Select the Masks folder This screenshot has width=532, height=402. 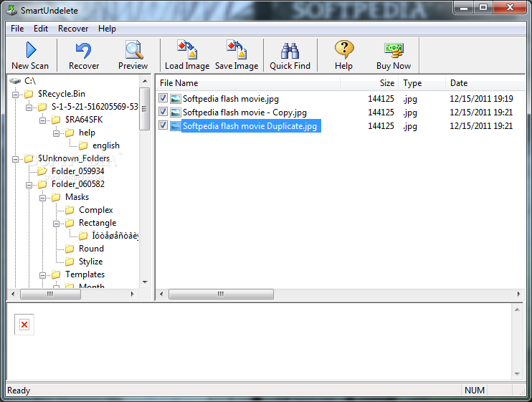77,197
